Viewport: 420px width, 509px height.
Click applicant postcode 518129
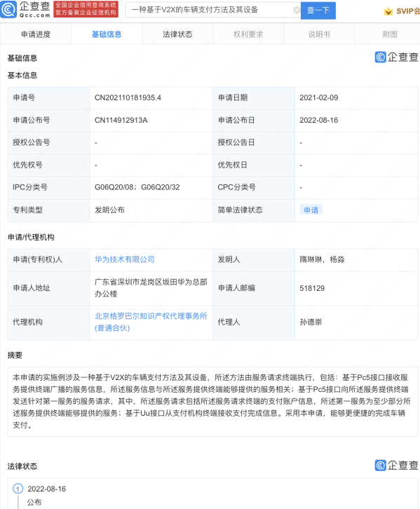click(x=312, y=288)
